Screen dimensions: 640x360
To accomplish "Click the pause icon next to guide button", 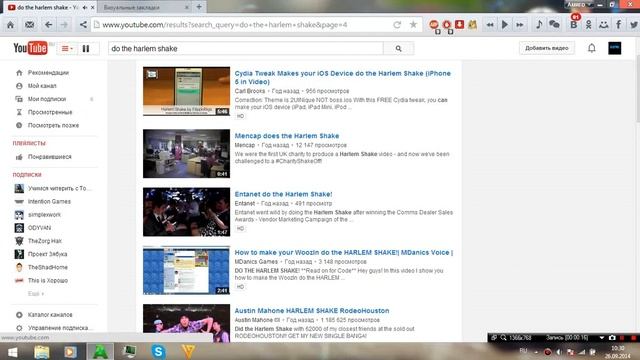I will 86,49.
